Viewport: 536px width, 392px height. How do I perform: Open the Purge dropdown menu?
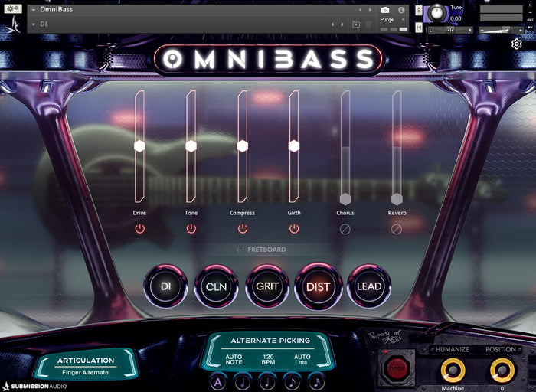click(392, 20)
